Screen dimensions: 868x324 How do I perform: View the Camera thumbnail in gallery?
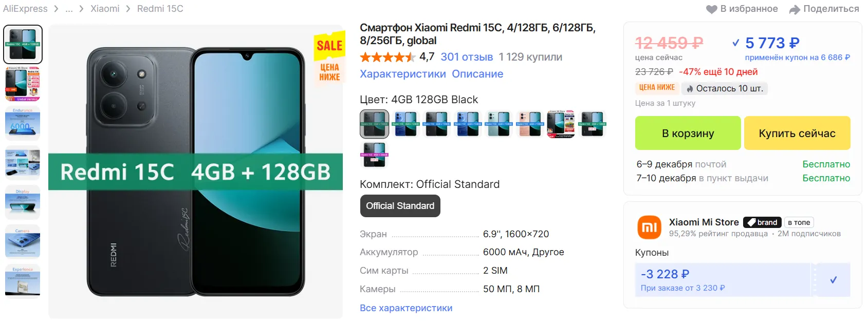[x=23, y=241]
